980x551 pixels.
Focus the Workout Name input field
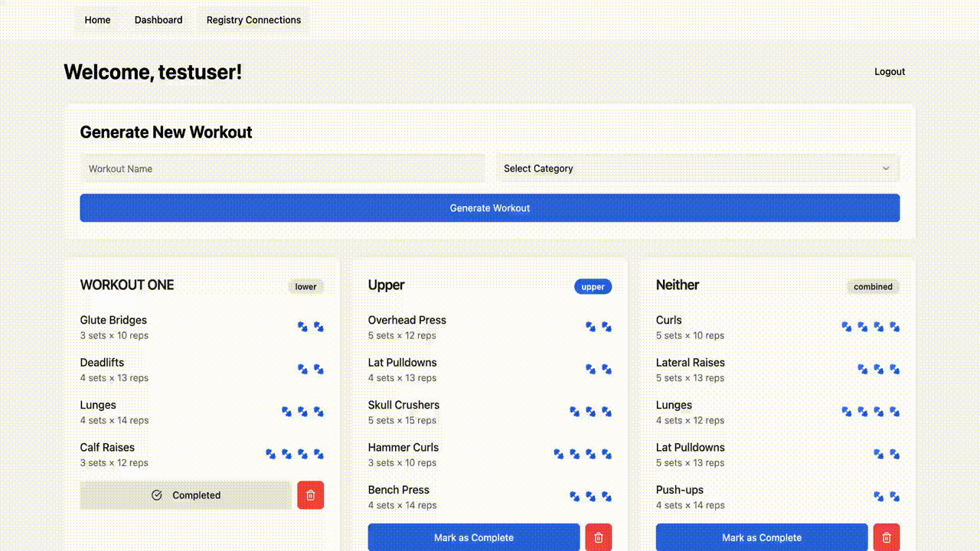pos(282,168)
